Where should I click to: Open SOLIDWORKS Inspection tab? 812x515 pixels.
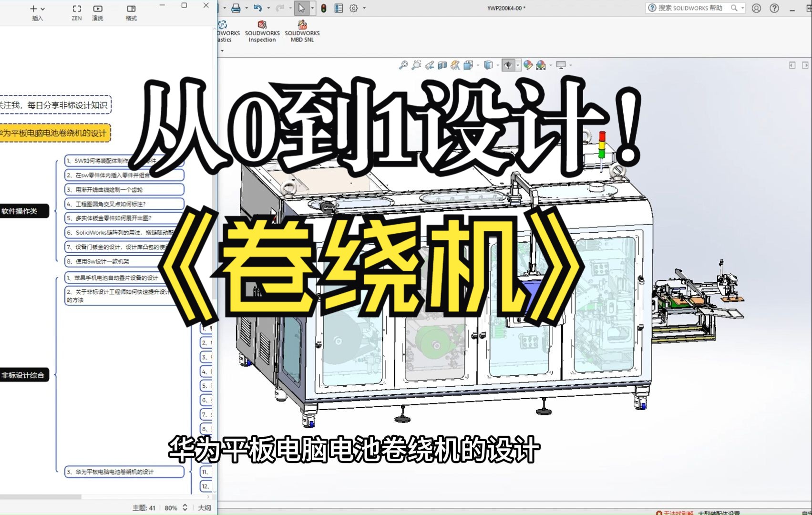pyautogui.click(x=262, y=31)
